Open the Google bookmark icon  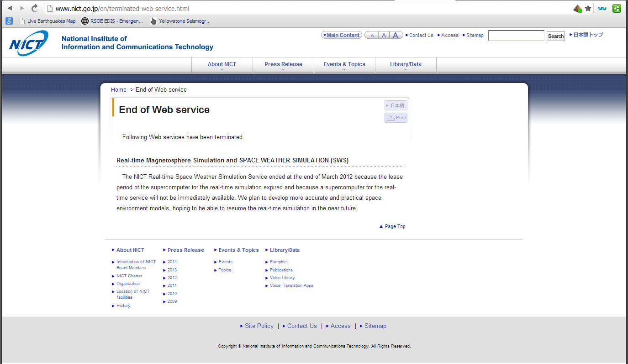coord(9,21)
